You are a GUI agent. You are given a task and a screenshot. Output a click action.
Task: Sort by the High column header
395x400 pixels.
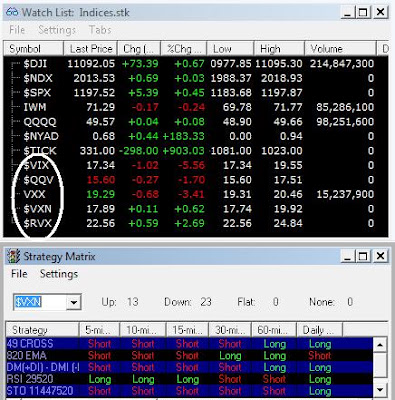pos(279,49)
